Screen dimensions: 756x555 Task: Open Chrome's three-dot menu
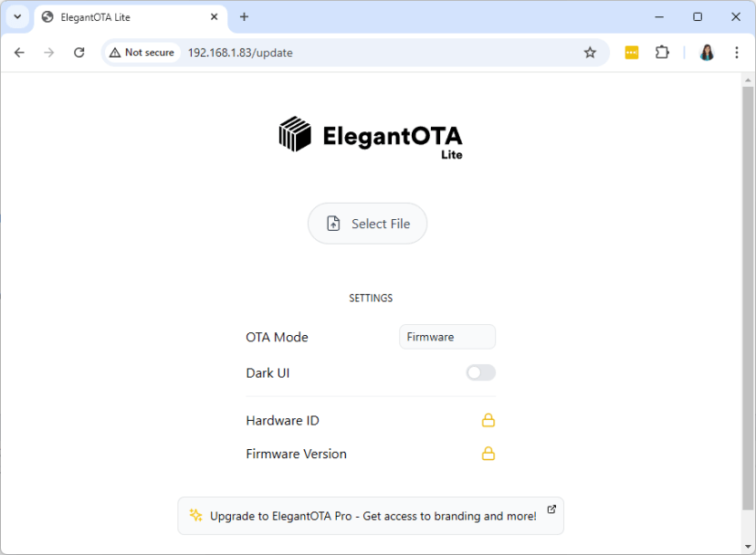tap(737, 52)
